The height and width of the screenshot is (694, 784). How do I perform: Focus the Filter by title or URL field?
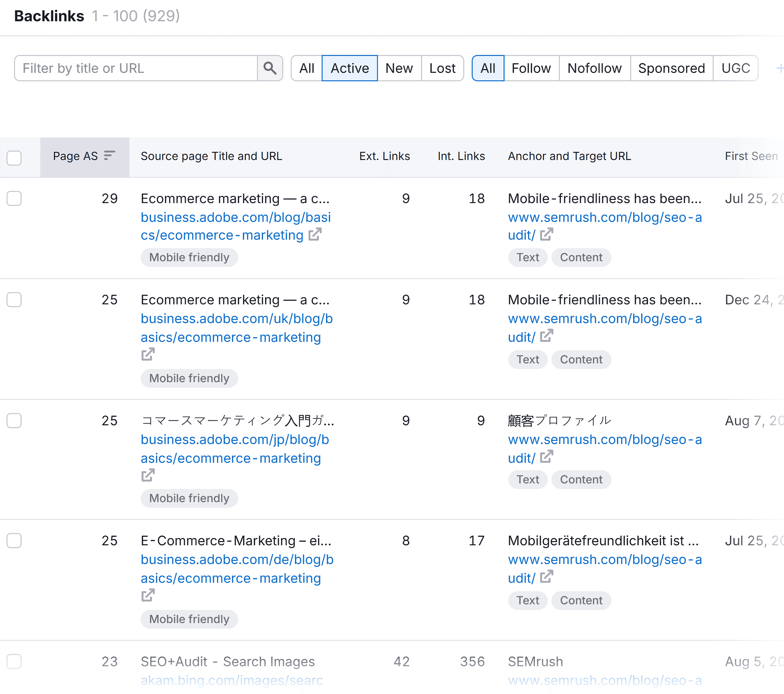pos(136,68)
